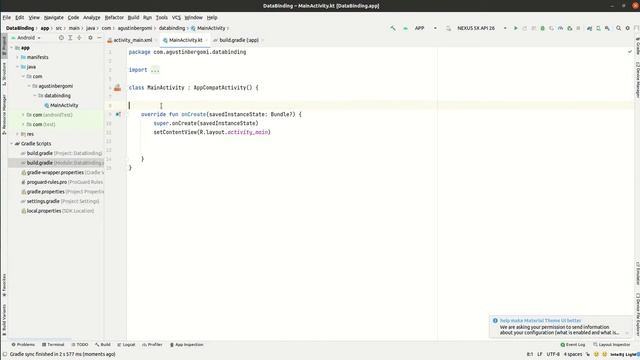Click the green analysis checkmark in editor
640x360 pixels.
tap(630, 52)
